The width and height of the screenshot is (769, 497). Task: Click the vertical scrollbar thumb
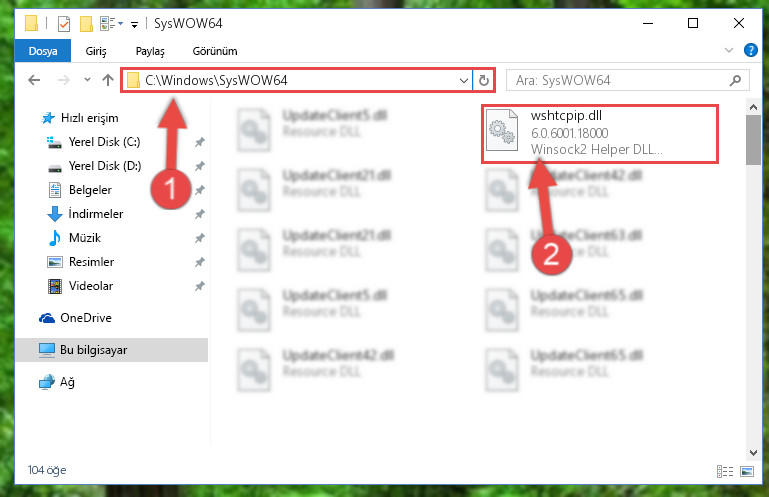pyautogui.click(x=753, y=140)
